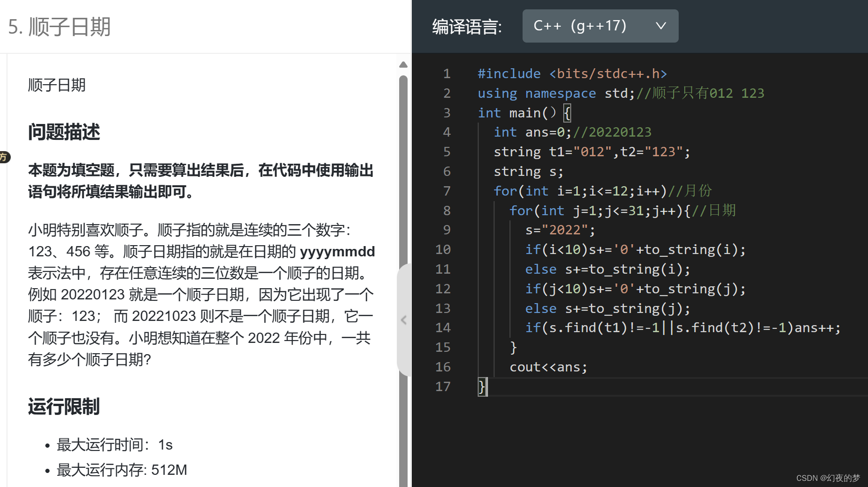The width and height of the screenshot is (868, 487).
Task: Click the scroll-up arrow of problem panel
Action: pyautogui.click(x=403, y=65)
